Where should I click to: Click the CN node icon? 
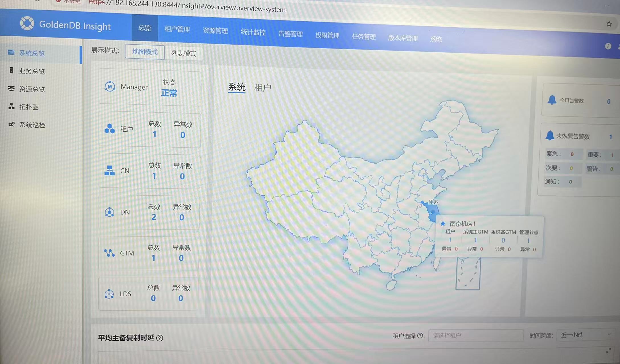tap(110, 170)
